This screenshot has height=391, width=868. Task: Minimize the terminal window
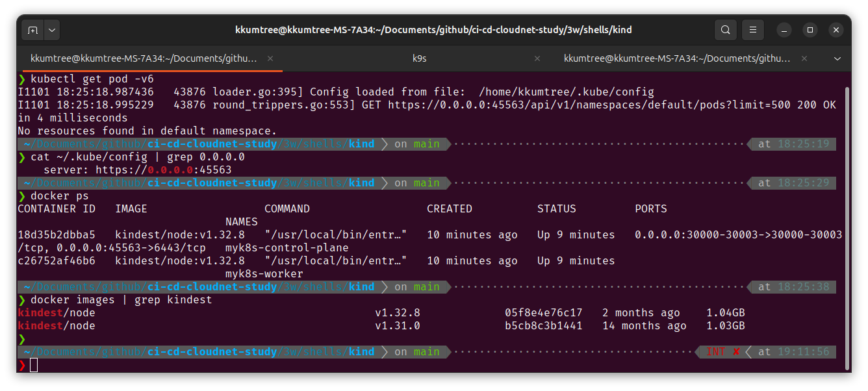(x=784, y=30)
